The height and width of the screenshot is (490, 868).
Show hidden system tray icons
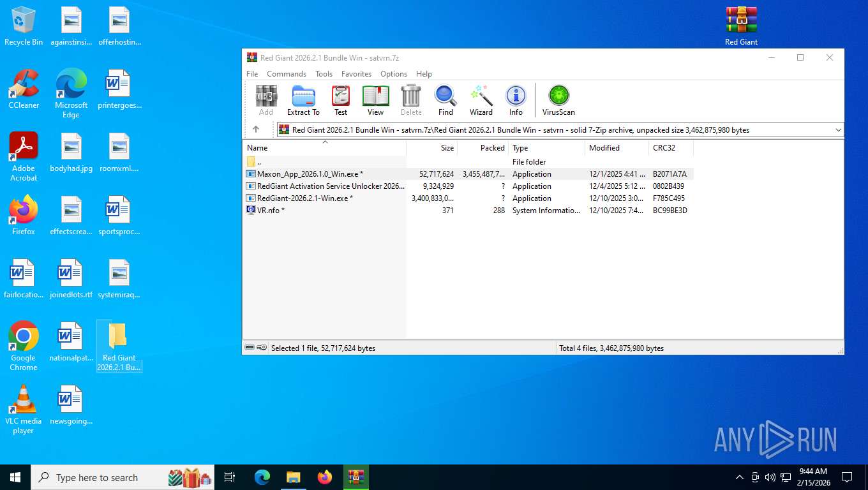coord(740,477)
